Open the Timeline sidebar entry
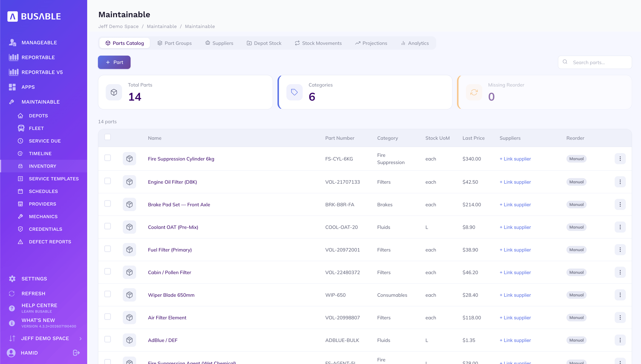This screenshot has height=364, width=641. pos(44,153)
